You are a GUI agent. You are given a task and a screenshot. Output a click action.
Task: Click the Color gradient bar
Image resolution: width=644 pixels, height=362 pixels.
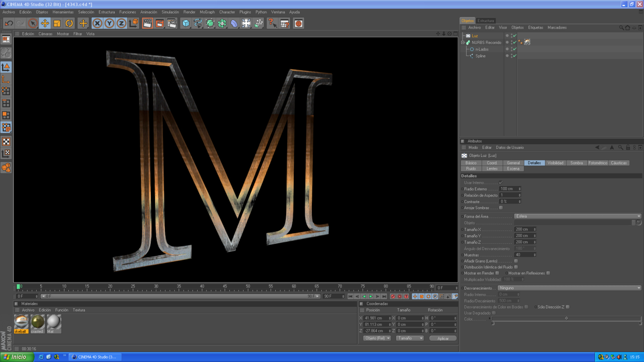click(566, 319)
